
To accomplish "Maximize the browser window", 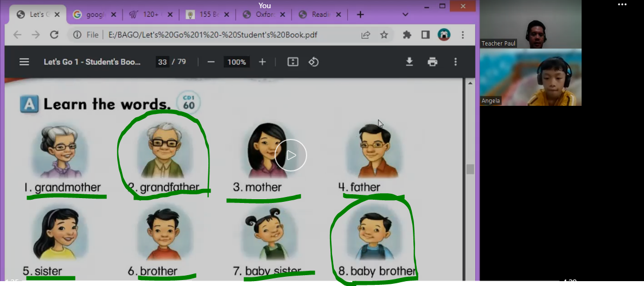I will tap(442, 6).
